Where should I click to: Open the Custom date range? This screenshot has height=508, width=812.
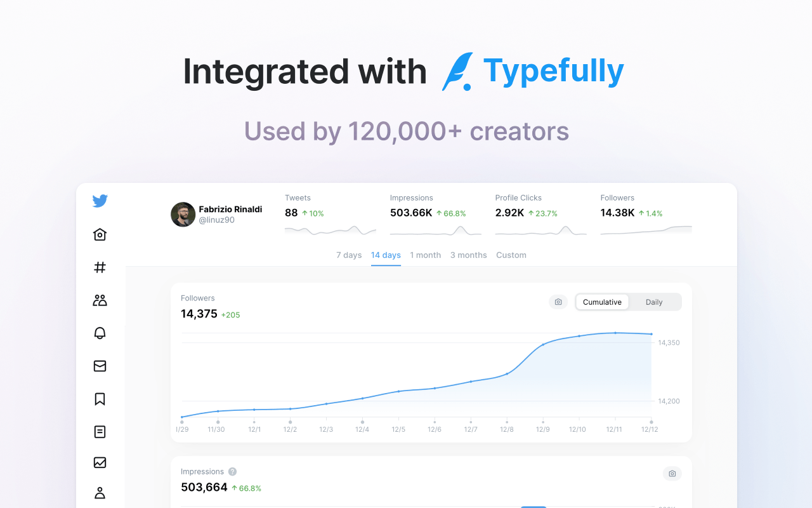point(511,255)
